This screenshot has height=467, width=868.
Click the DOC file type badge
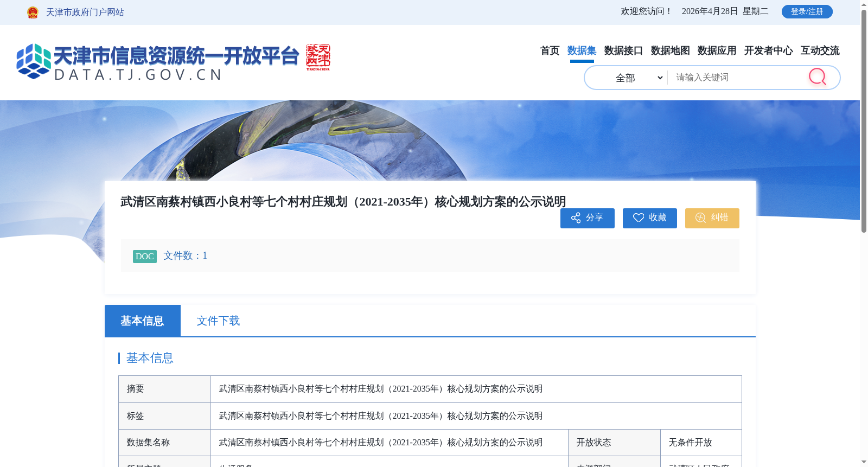pos(145,257)
